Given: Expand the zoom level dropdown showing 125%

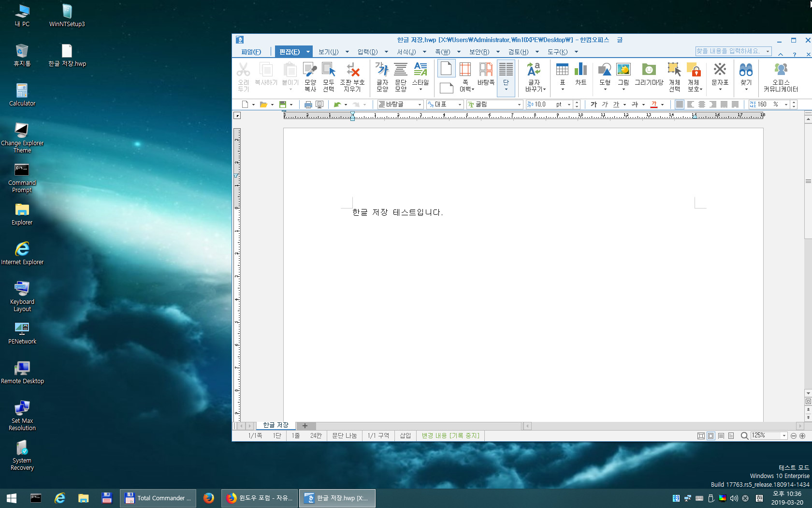Looking at the screenshot, I should [x=784, y=435].
